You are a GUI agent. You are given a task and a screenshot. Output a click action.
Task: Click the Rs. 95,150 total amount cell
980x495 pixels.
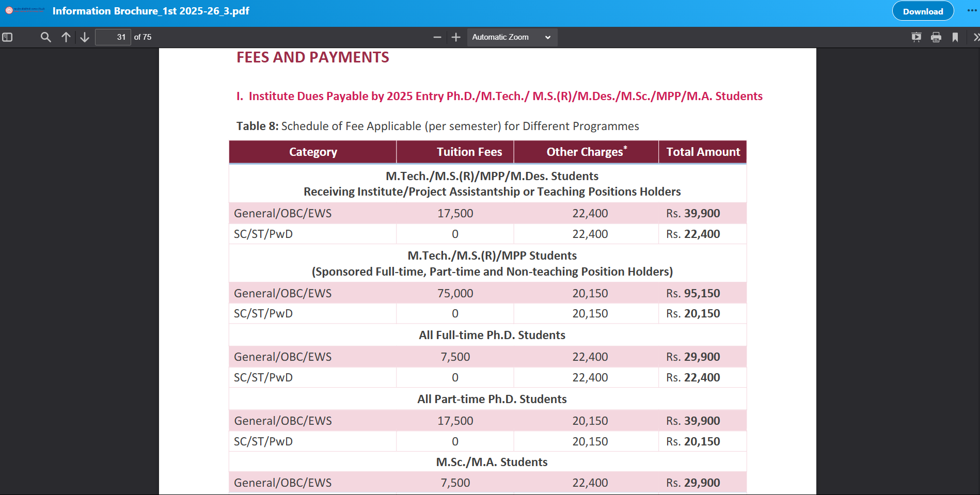click(x=693, y=293)
